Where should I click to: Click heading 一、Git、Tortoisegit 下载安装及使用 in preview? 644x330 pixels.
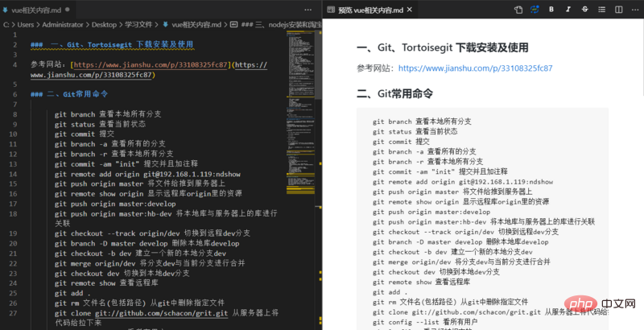coord(442,47)
